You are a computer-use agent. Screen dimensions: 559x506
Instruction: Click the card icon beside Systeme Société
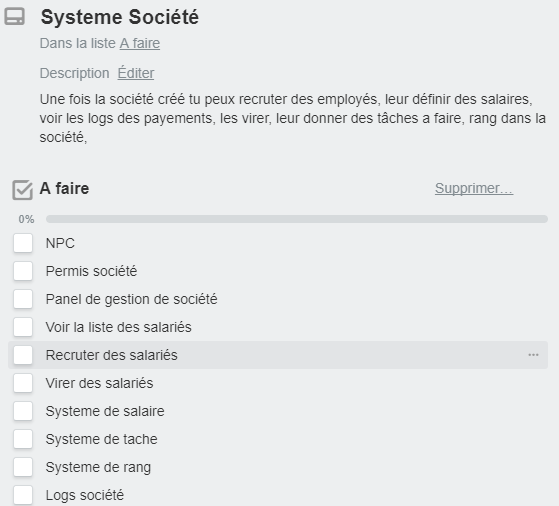coord(15,17)
